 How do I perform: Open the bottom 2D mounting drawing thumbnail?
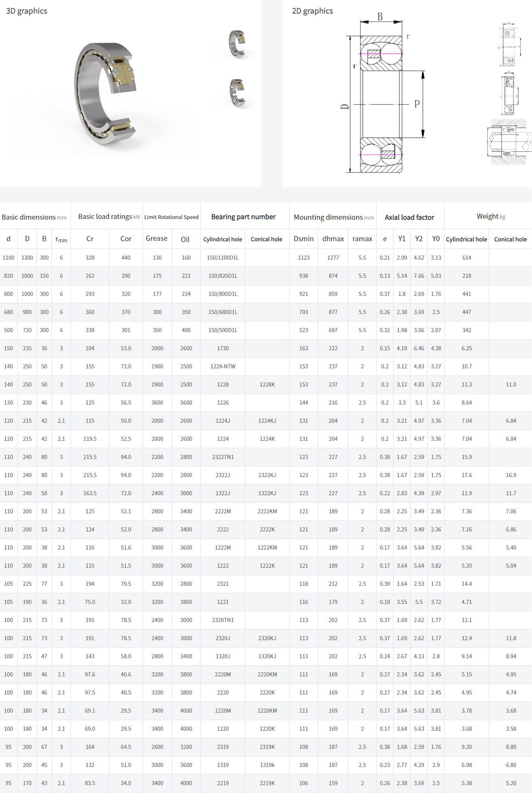[509, 142]
